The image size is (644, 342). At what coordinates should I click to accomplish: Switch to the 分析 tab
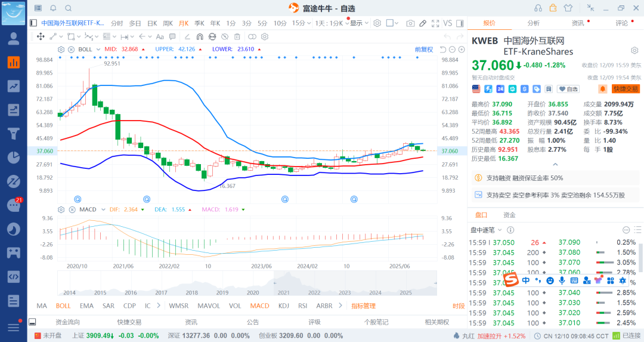533,23
